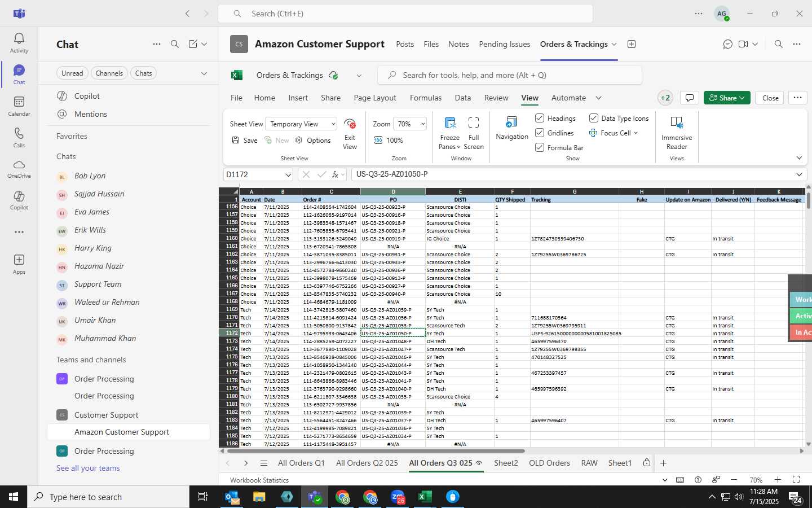
Task: Expand the Focus Cell options
Action: point(636,133)
